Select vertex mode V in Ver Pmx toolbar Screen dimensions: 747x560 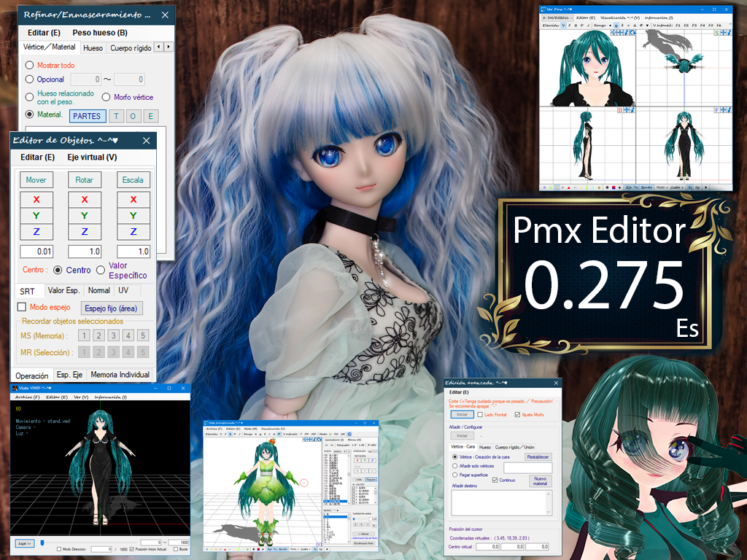(564, 26)
